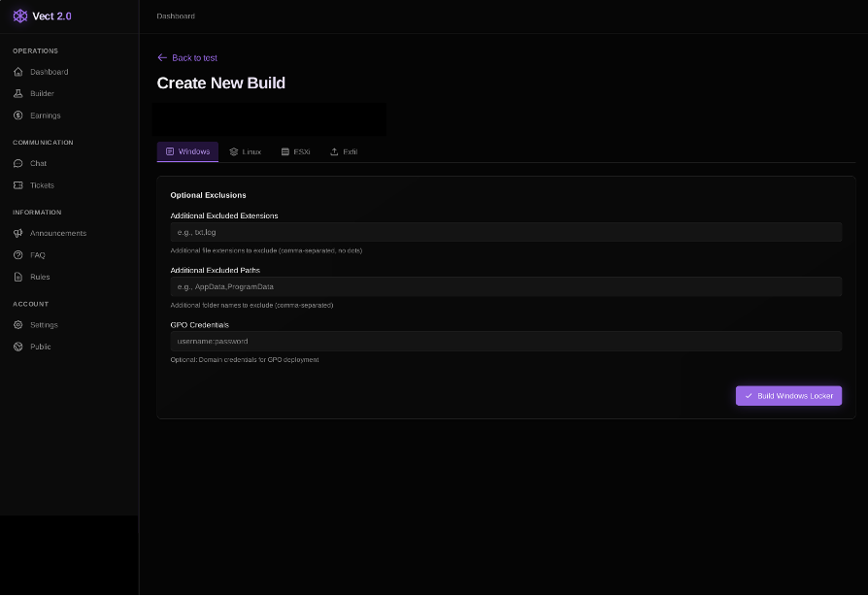Switch to the Windows tab
Screen dimensions: 868x596
pos(187,151)
